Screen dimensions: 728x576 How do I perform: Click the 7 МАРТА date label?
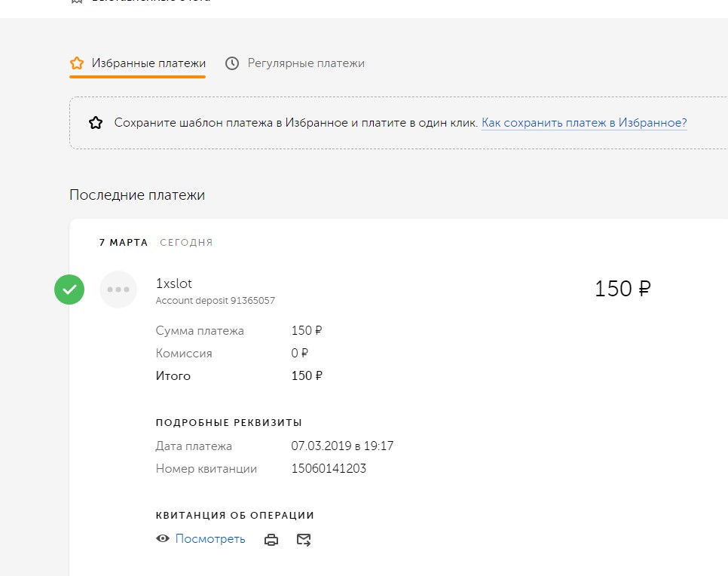[124, 243]
